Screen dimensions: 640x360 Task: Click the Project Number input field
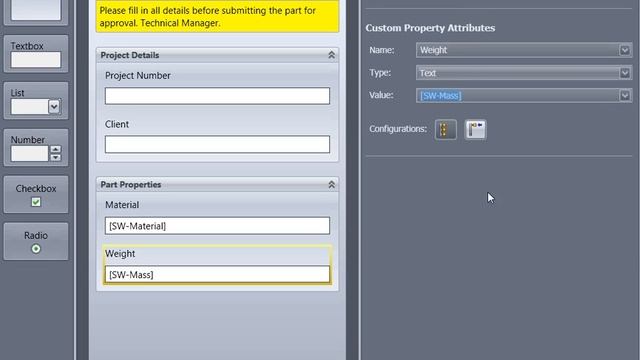(x=217, y=96)
